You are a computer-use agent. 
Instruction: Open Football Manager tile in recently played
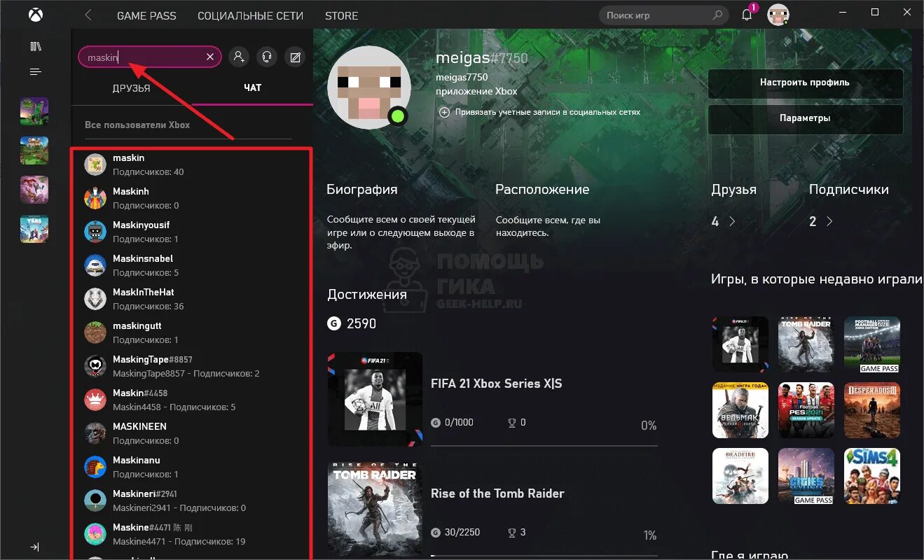[872, 344]
